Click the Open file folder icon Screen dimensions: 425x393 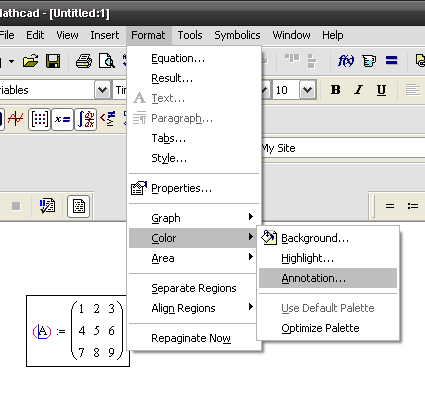point(30,61)
